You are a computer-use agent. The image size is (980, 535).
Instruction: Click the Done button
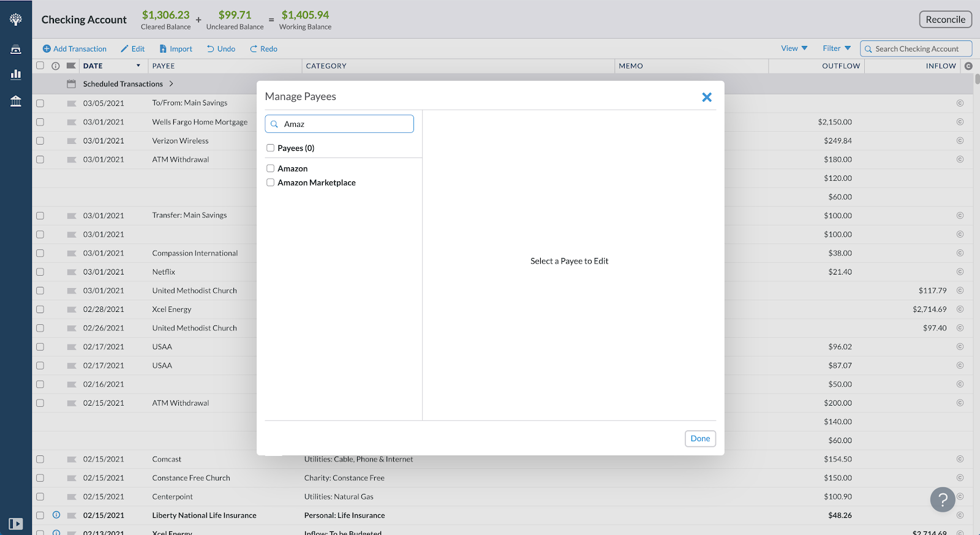[x=700, y=438]
